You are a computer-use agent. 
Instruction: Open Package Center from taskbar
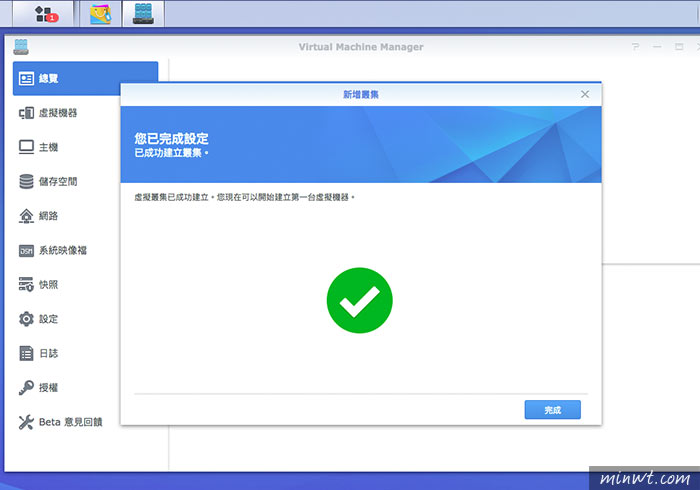(x=100, y=13)
